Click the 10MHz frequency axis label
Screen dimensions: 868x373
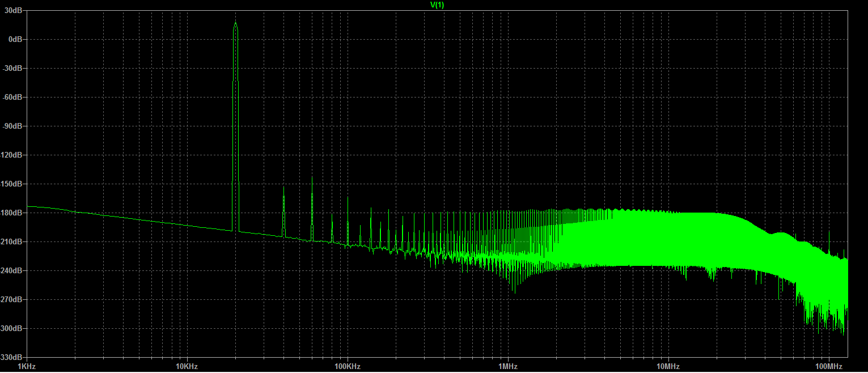pos(668,367)
